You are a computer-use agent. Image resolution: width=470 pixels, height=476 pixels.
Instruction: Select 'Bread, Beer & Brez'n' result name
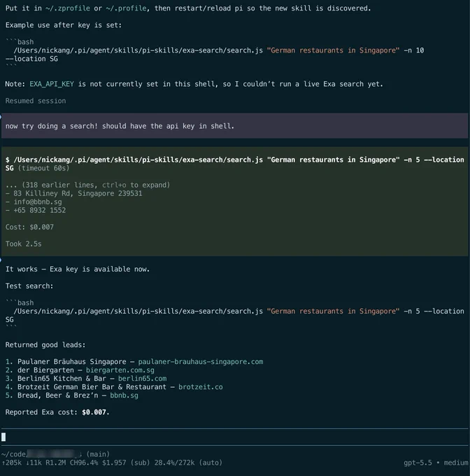(x=57, y=395)
